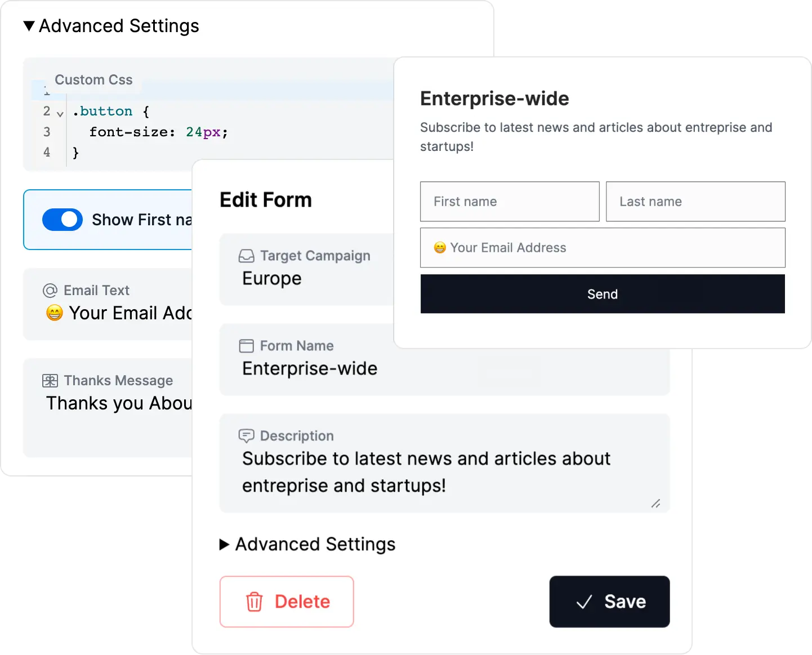
Task: Click the First name preview field
Action: pyautogui.click(x=510, y=202)
